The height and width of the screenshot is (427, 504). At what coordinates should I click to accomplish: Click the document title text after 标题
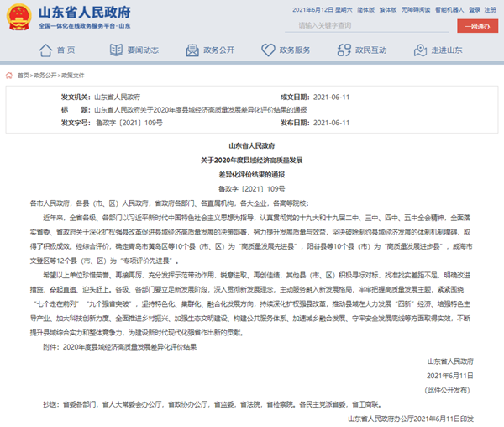[x=201, y=110]
